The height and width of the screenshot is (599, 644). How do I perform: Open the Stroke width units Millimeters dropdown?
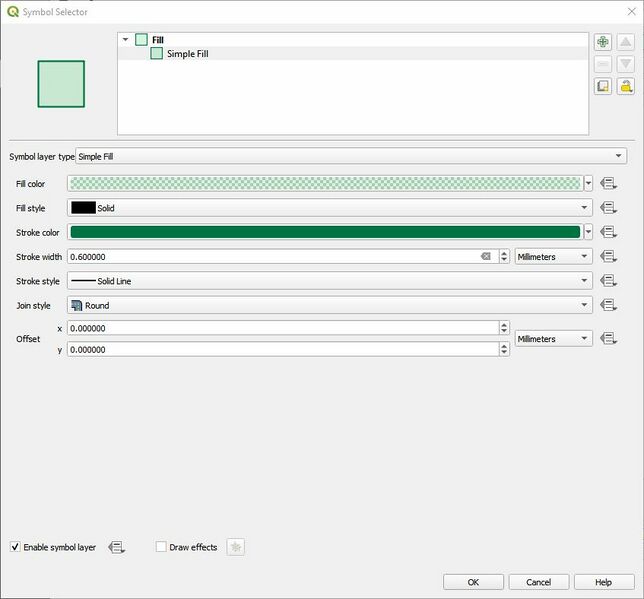[x=553, y=257]
